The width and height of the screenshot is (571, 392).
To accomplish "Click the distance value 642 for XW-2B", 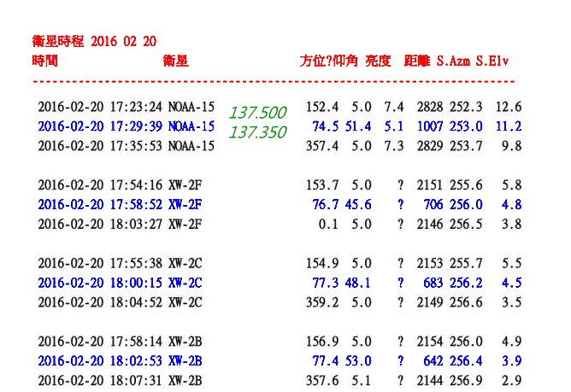I will [x=433, y=360].
